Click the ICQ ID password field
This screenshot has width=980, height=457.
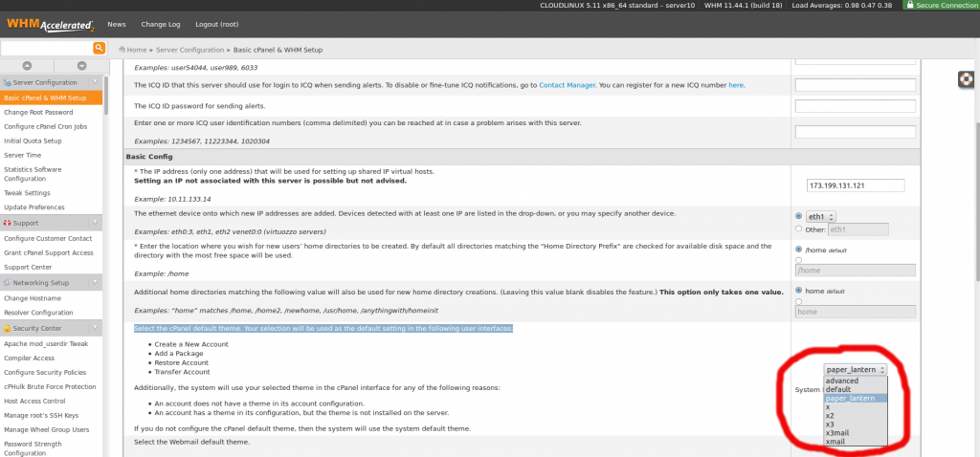point(855,106)
